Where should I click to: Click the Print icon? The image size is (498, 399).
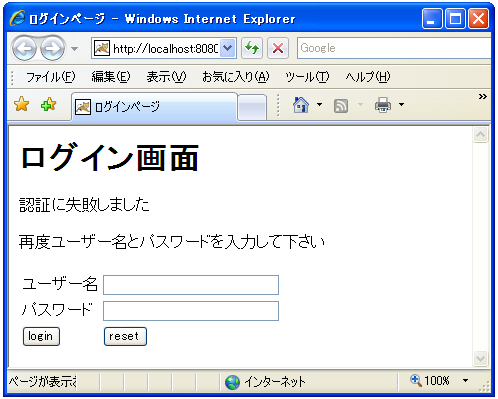383,105
